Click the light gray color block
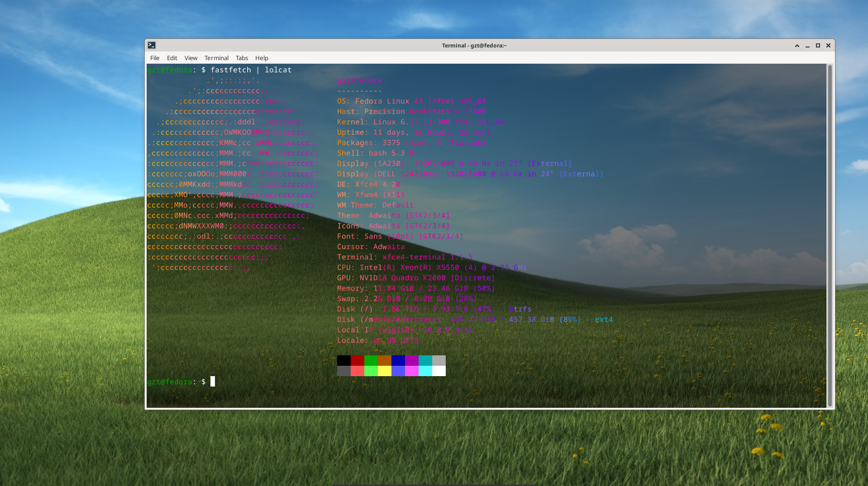The height and width of the screenshot is (486, 868). click(x=439, y=360)
